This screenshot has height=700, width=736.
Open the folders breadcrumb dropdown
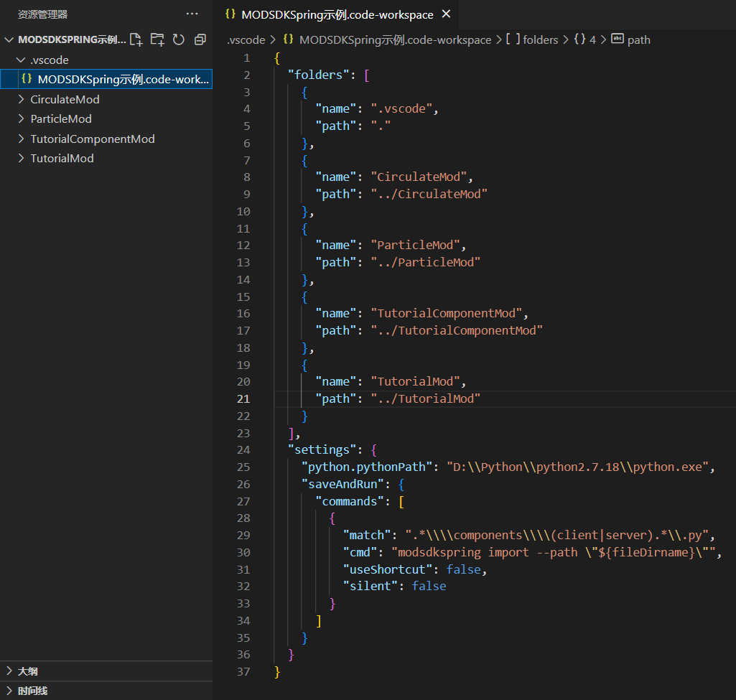[540, 39]
